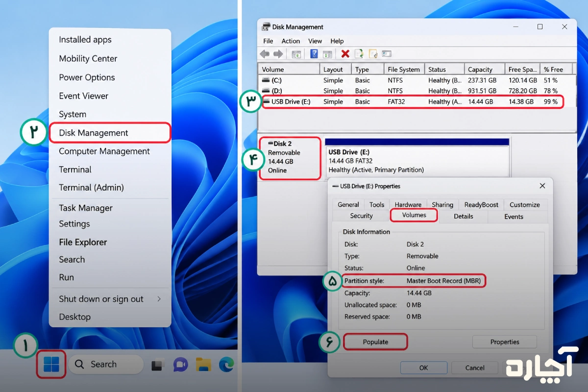
Task: Select File Explorer in the context menu
Action: [83, 242]
